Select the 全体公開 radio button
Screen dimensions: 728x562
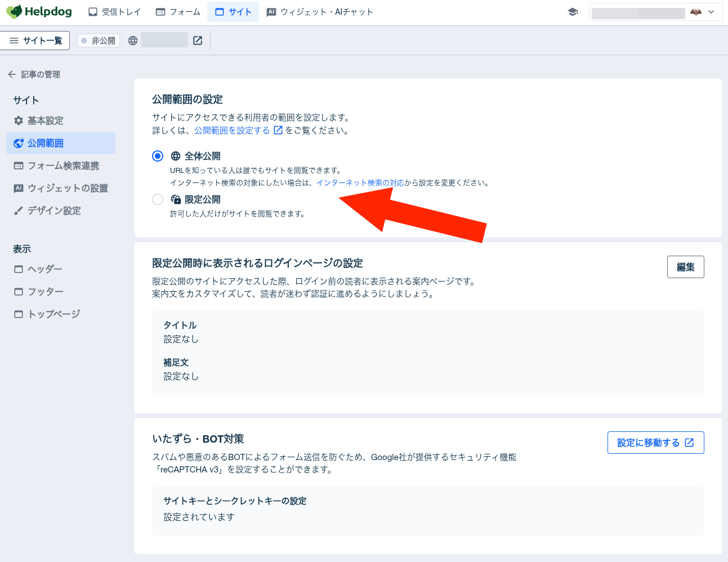[x=158, y=156]
